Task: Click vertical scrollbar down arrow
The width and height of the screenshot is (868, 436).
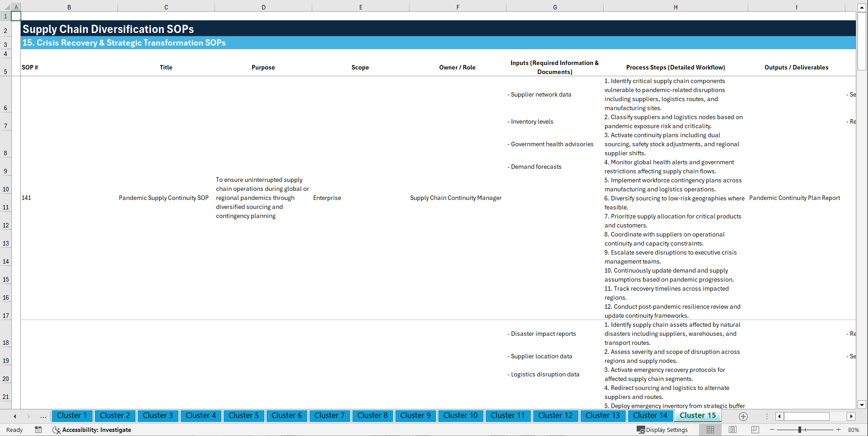Action: [x=862, y=405]
